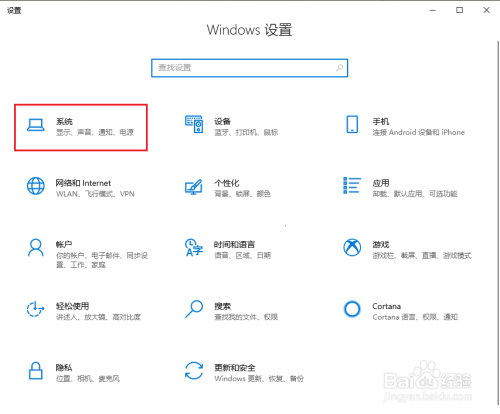Click the Devices keyboard and speaker icon
The height and width of the screenshot is (414, 500).
coord(194,124)
